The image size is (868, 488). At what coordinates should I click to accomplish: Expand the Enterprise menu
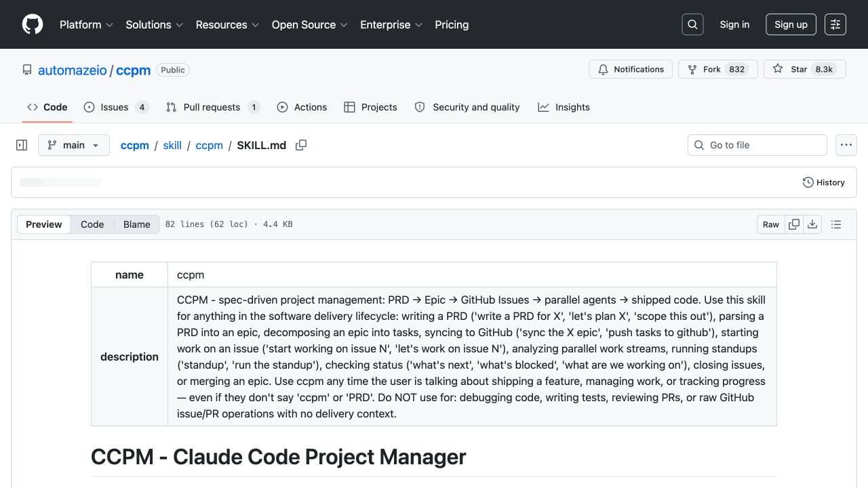pyautogui.click(x=391, y=24)
